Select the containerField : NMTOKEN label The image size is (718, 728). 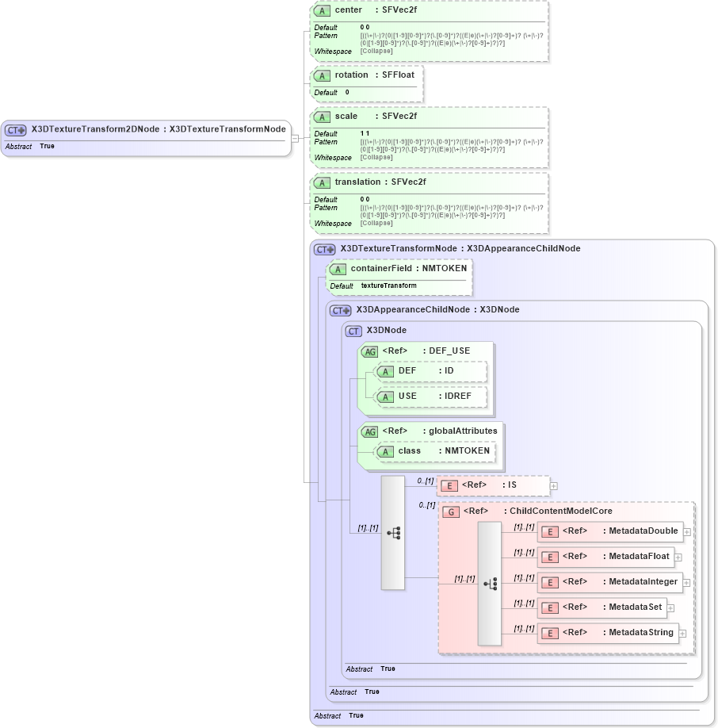pyautogui.click(x=409, y=268)
